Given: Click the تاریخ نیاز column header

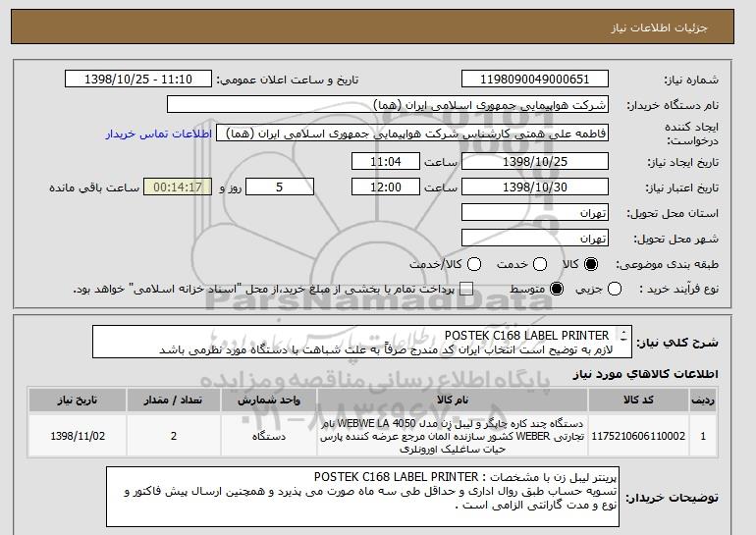Looking at the screenshot, I should point(78,401).
